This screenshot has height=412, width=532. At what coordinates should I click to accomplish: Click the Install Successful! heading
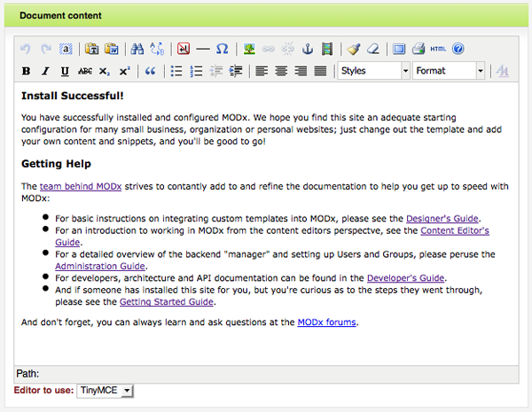[73, 96]
